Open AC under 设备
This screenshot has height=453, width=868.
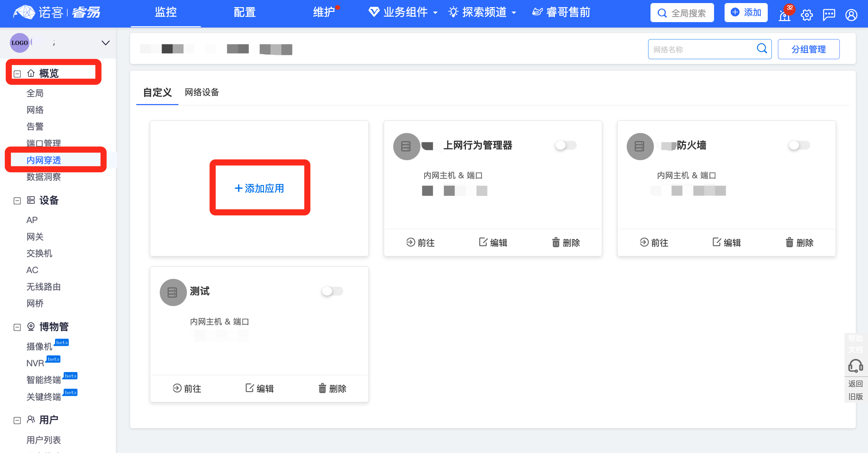(x=32, y=270)
